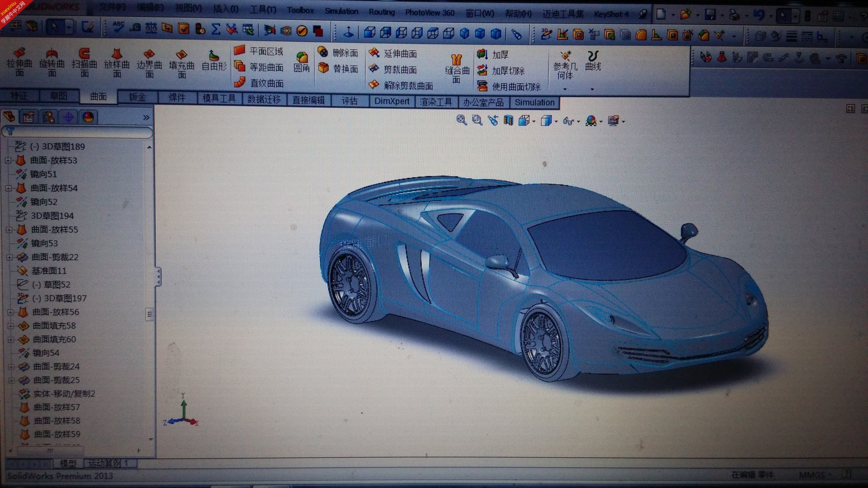Image resolution: width=868 pixels, height=488 pixels.
Task: Open the KeyShot 4 menu
Action: (611, 14)
